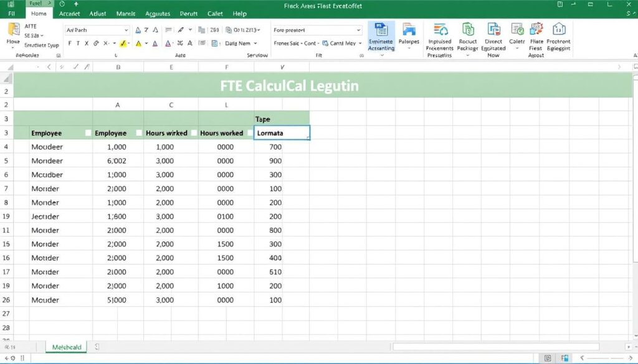Click the row 27 header
Screen dimensions: 638x364
click(6, 314)
